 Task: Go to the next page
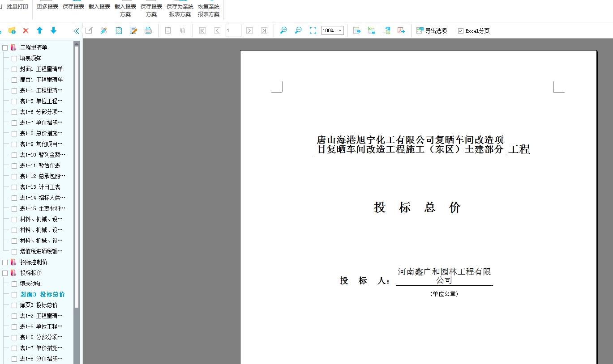[249, 30]
